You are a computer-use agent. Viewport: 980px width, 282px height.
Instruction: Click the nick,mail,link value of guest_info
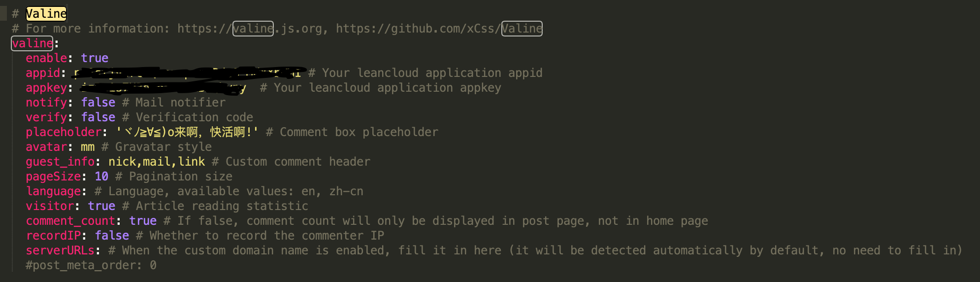(157, 162)
